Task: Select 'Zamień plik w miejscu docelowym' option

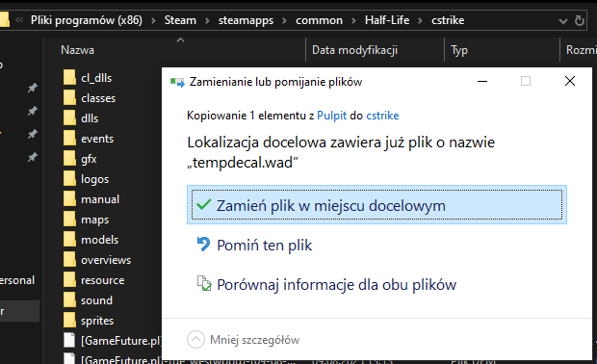Action: (x=376, y=205)
